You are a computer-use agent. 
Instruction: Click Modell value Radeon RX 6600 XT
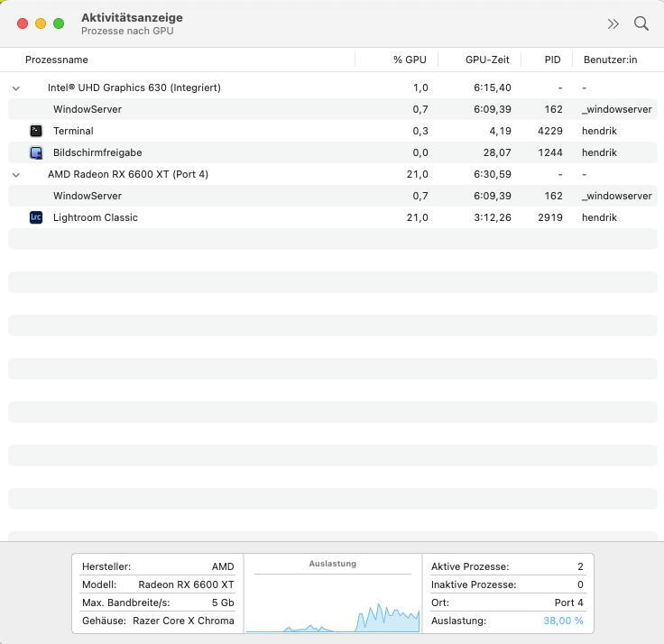tap(187, 584)
